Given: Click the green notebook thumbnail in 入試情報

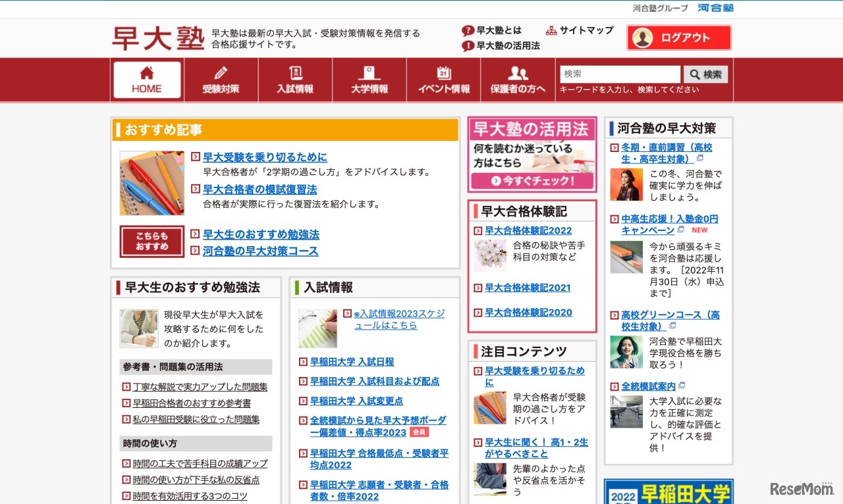Looking at the screenshot, I should [317, 328].
